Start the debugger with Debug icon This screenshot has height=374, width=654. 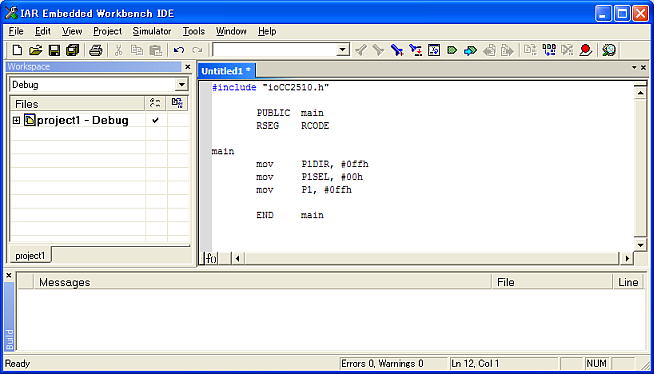[609, 50]
